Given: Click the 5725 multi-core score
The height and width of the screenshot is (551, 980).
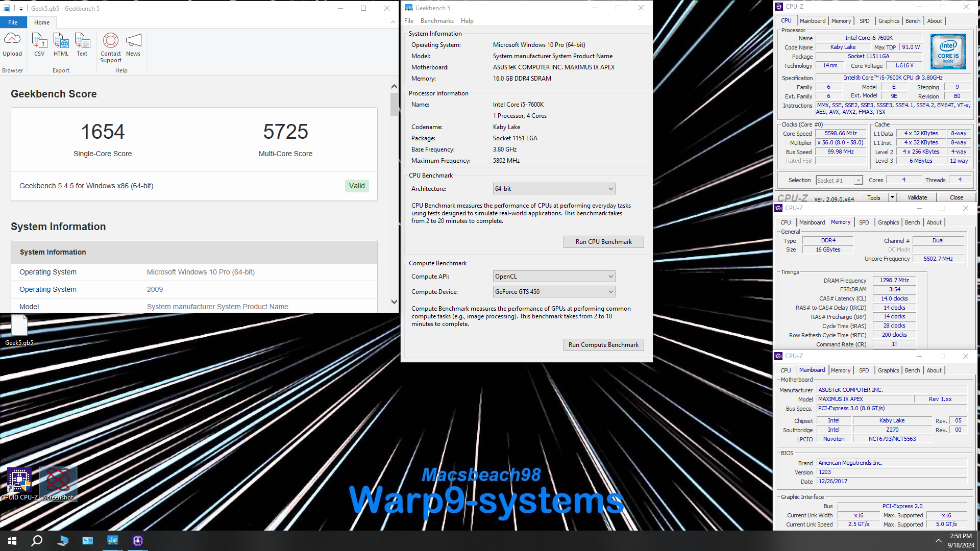Looking at the screenshot, I should pyautogui.click(x=285, y=132).
